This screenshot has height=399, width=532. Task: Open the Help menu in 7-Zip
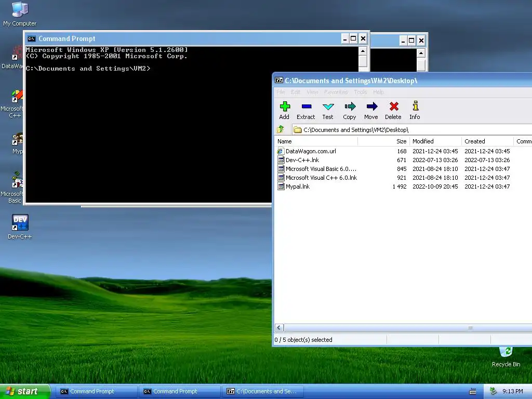[378, 92]
